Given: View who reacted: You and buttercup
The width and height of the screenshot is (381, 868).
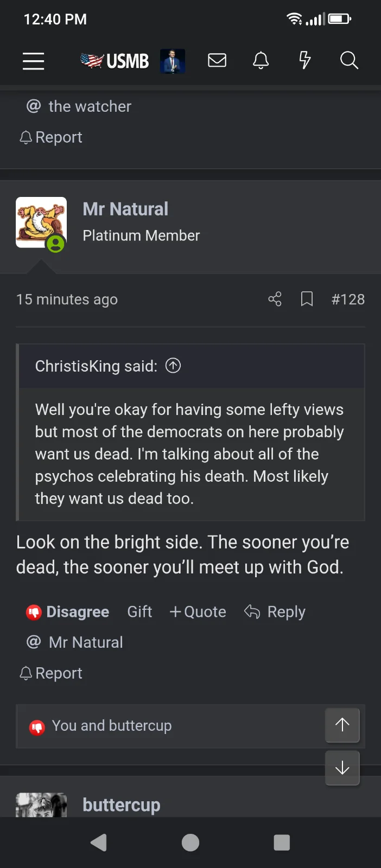Looking at the screenshot, I should [x=111, y=726].
